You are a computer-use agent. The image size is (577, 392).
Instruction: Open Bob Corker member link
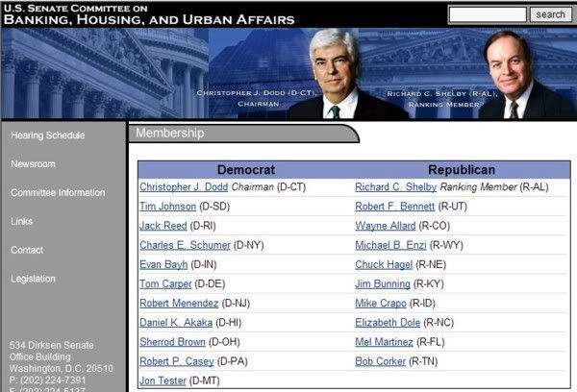380,361
